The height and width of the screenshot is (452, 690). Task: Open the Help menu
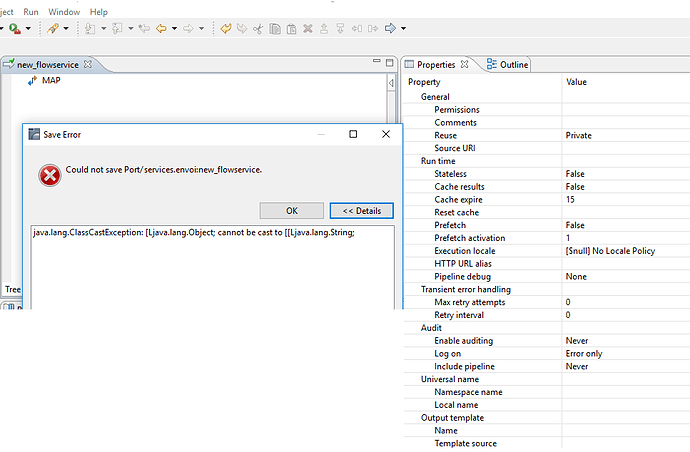99,10
